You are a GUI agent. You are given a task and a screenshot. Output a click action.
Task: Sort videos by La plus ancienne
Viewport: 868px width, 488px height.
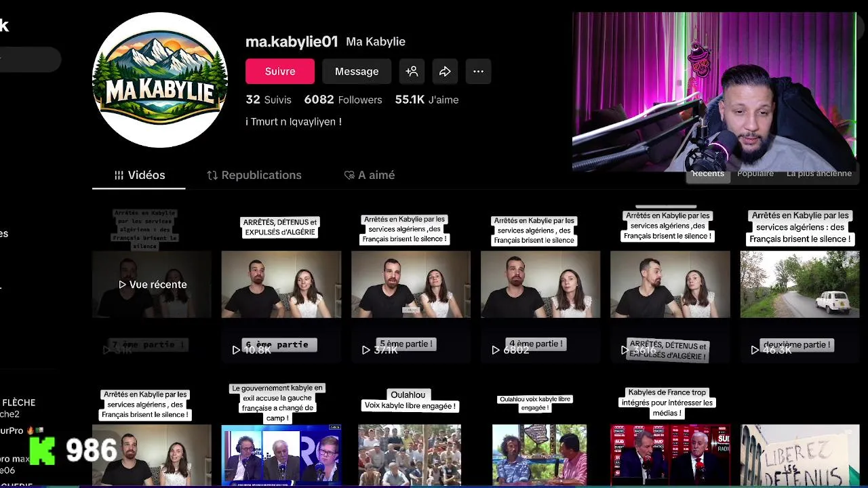pos(819,174)
